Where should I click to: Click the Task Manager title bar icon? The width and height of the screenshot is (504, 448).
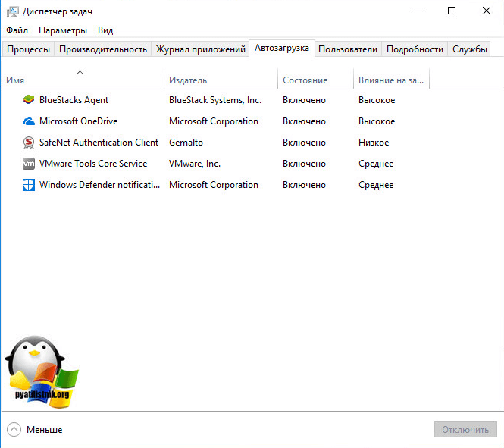click(x=13, y=11)
